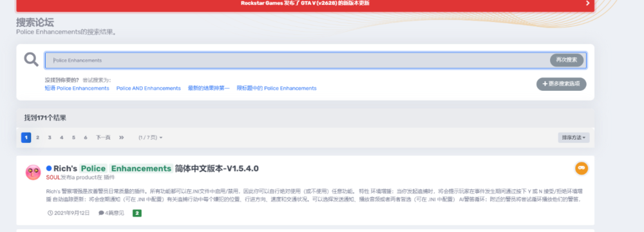Click the blue unread dot before Rich's title
This screenshot has height=232, width=644.
click(x=49, y=168)
